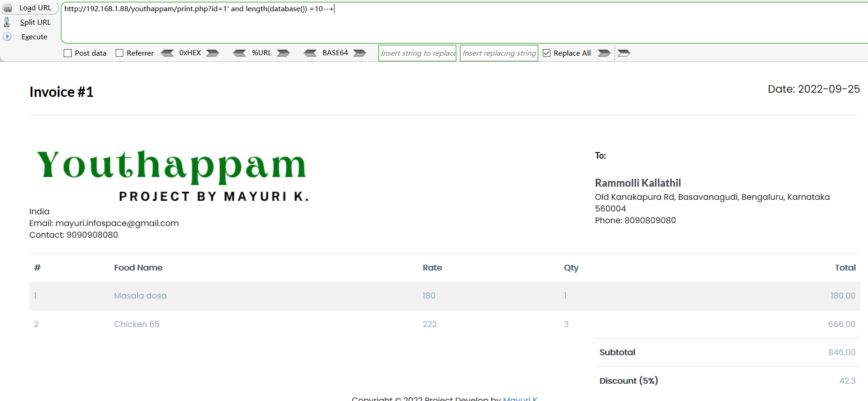Click the 0xHEX label
This screenshot has width=868, height=401.
pyautogui.click(x=190, y=53)
